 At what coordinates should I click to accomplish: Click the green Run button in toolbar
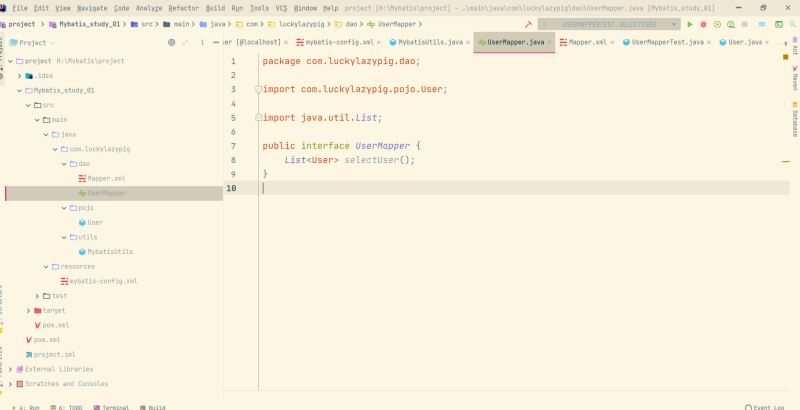[x=689, y=24]
